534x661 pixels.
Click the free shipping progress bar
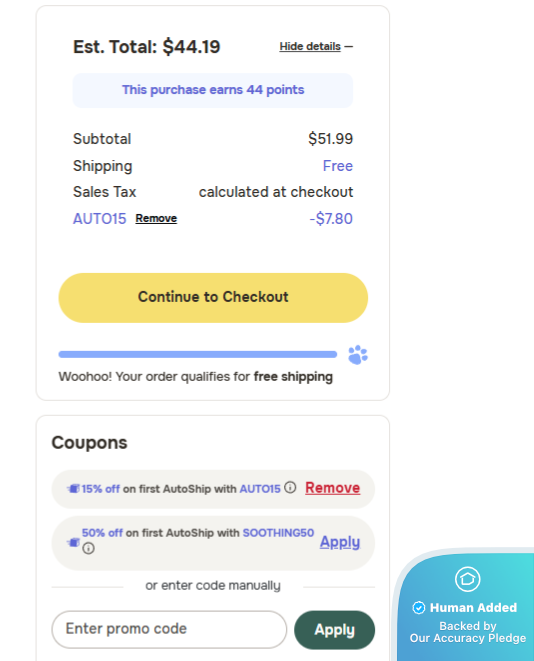coord(198,355)
